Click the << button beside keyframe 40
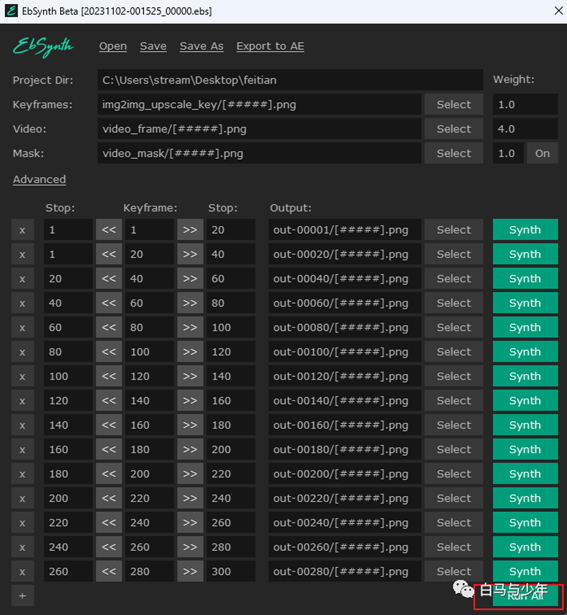Viewport: 567px width, 615px height. click(109, 278)
